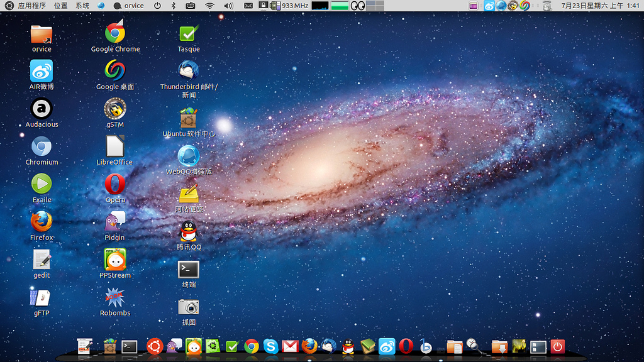The image size is (644, 362).
Task: Click the gSTM padlock tray icon
Action: click(x=513, y=5)
